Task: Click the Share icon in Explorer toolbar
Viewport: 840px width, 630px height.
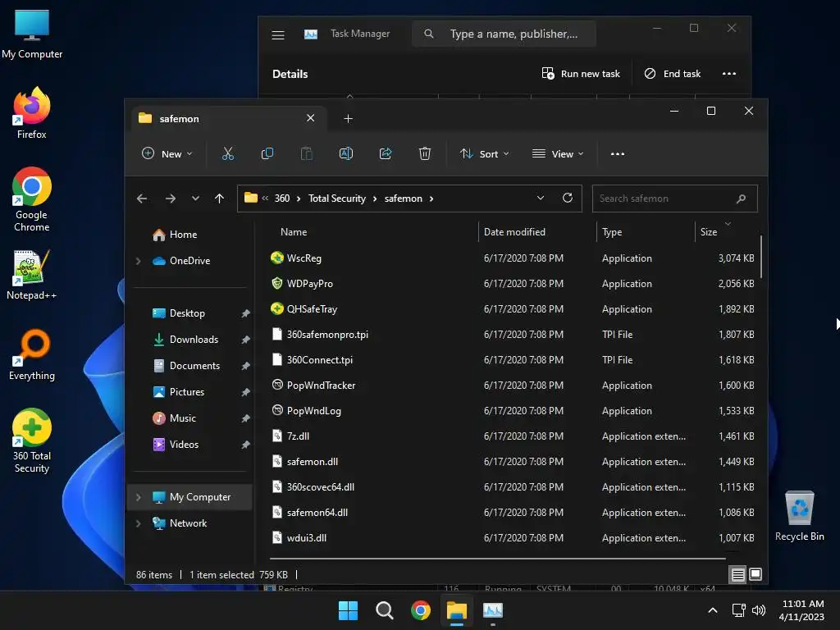Action: (x=386, y=153)
